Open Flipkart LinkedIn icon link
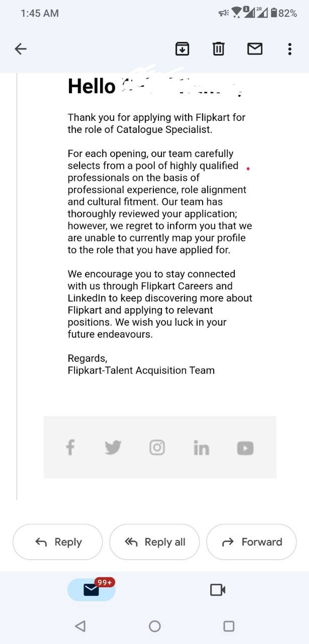Viewport: 309px width, 644px height. click(201, 447)
